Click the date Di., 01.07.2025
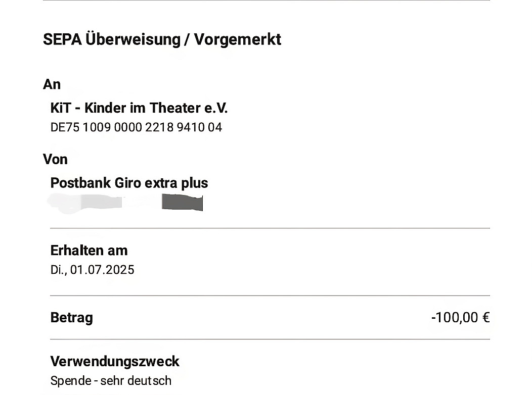The height and width of the screenshot is (395, 532). click(92, 270)
